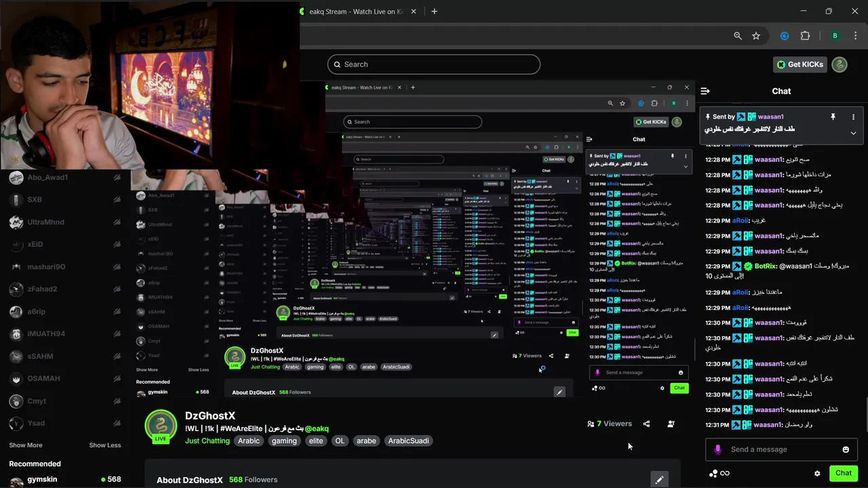Edit the About DzGhostX section pencil

659,479
